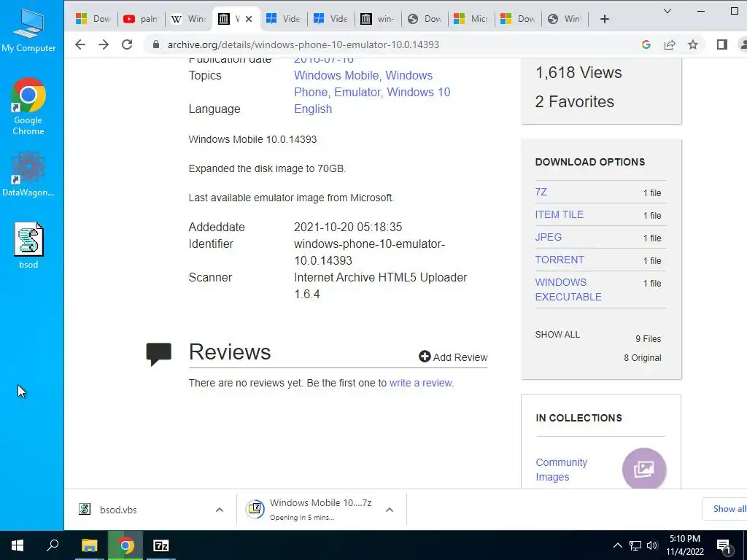
Task: Open network status tray icon
Action: coord(635,545)
